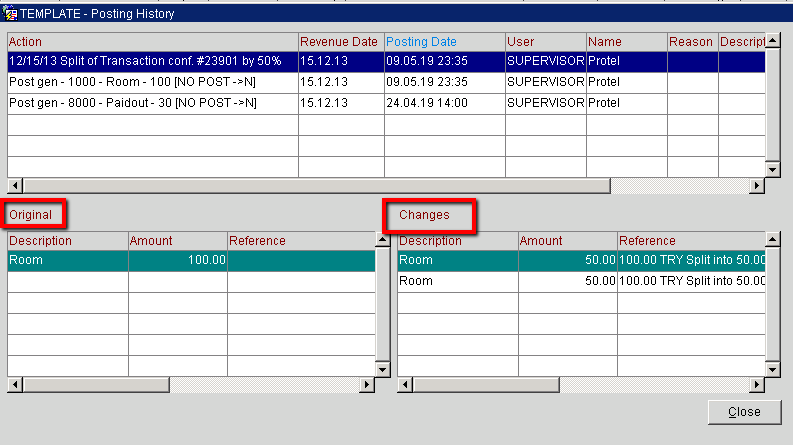Click the horizontal scrollbar thumb under Action grid
This screenshot has width=793, height=445.
click(x=317, y=186)
